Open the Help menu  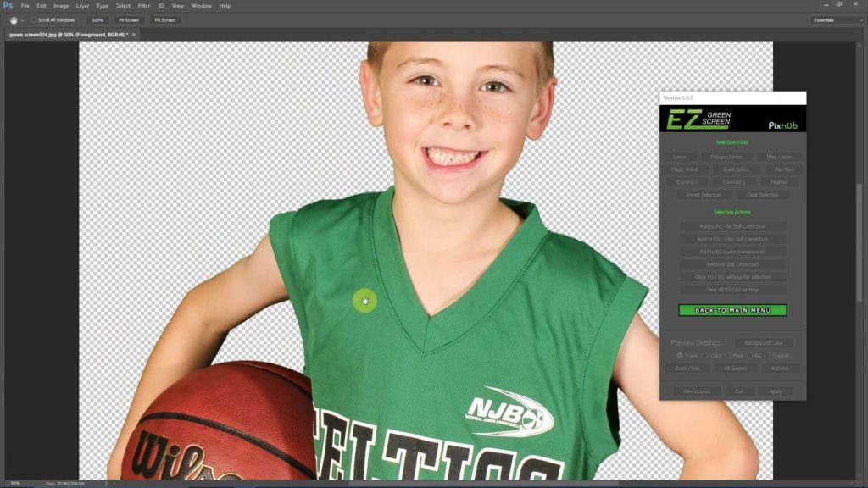pos(225,6)
